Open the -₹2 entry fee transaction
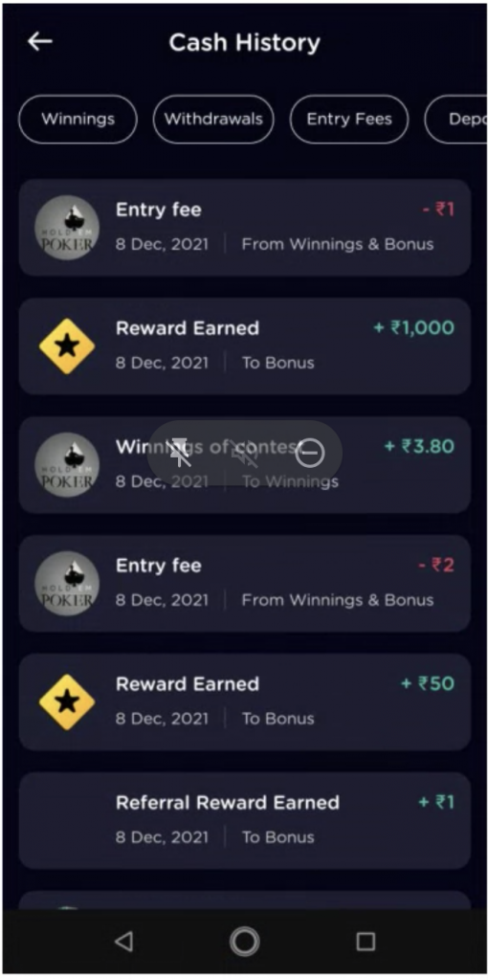Image resolution: width=488 pixels, height=980 pixels. (244, 583)
